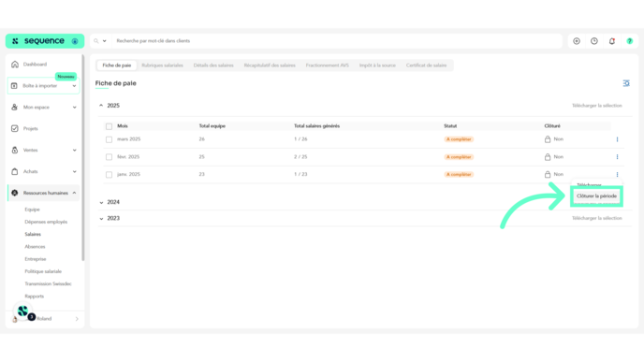This screenshot has width=644, height=362.
Task: Open Salaires in sidebar
Action: pyautogui.click(x=33, y=235)
